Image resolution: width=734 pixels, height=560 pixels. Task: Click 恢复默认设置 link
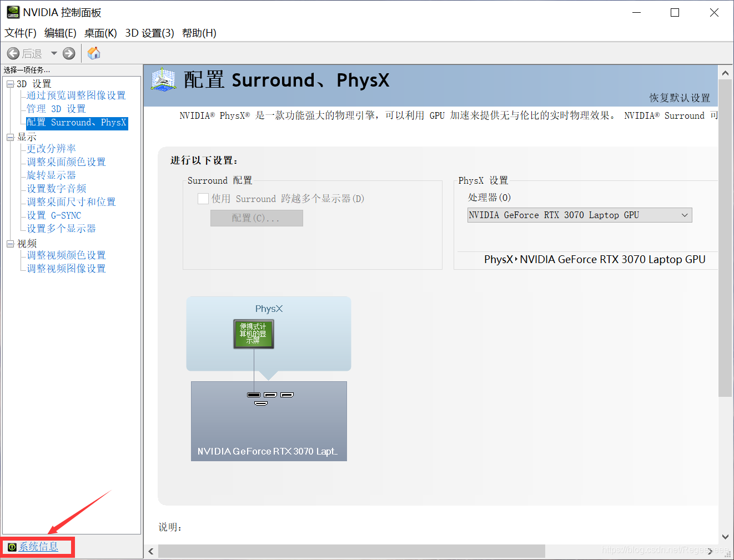680,98
